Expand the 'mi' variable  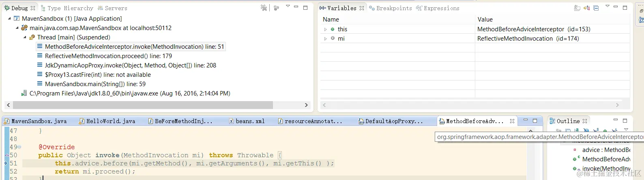325,39
